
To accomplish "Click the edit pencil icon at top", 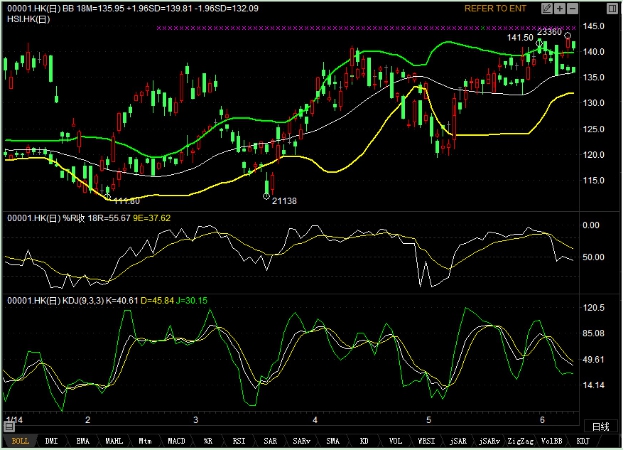I will [545, 8].
